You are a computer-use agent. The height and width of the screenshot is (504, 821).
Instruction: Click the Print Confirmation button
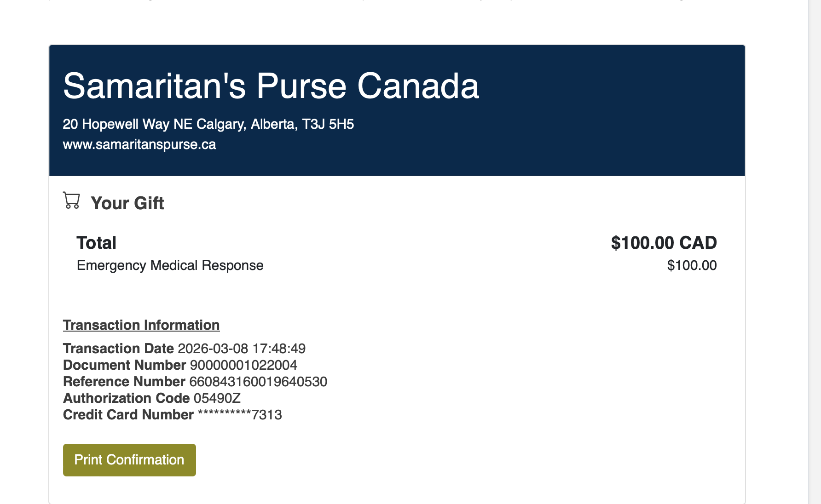coord(129,460)
